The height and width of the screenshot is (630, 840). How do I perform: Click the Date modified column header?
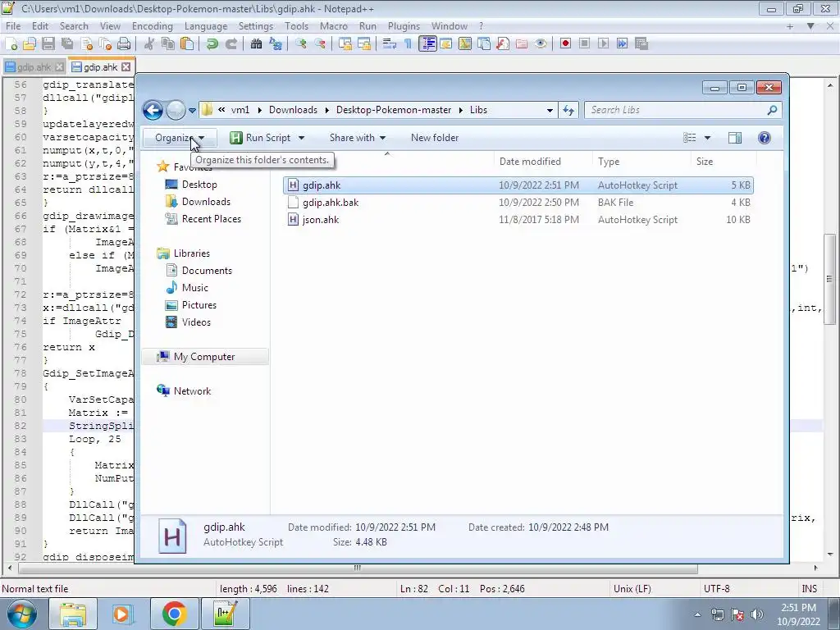pos(543,162)
